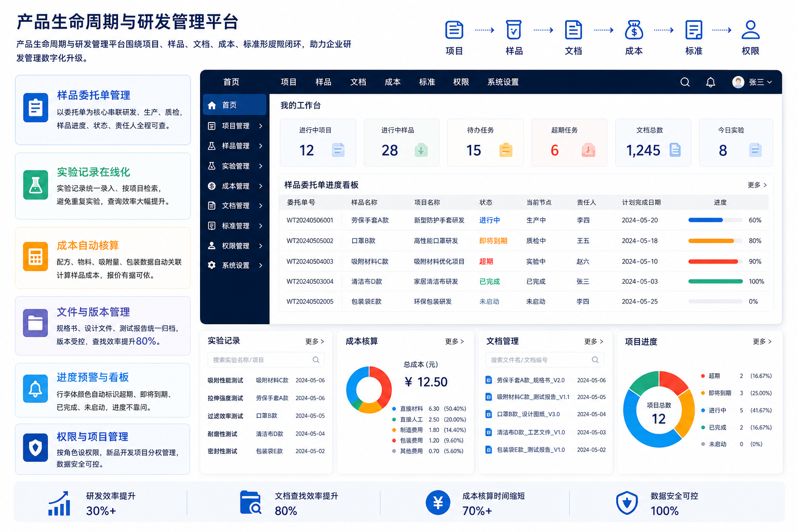This screenshot has height=532, width=798.
Task: Open the 张三 user dropdown
Action: (x=761, y=82)
